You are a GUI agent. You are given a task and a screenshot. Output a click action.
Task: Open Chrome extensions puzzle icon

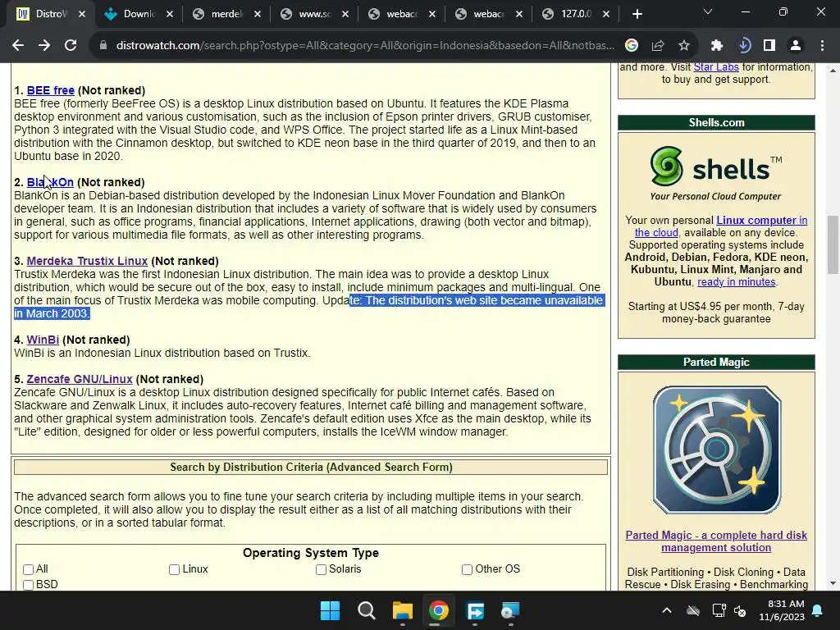(717, 46)
